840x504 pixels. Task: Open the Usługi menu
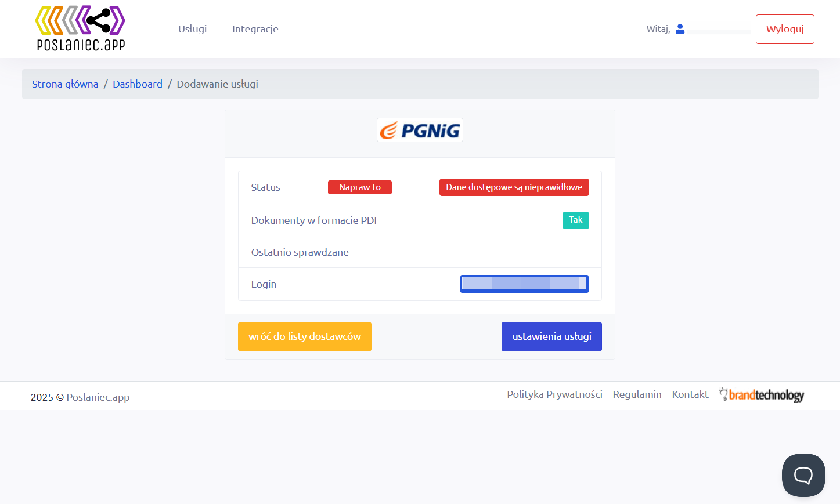click(x=192, y=29)
